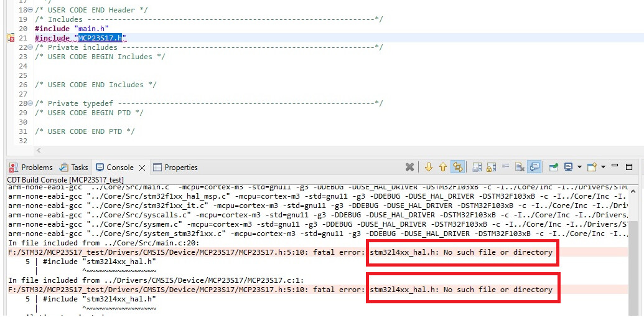Image resolution: width=644 pixels, height=317 pixels.
Task: Click the gray X remove icon in the console toolbar
Action: click(409, 167)
